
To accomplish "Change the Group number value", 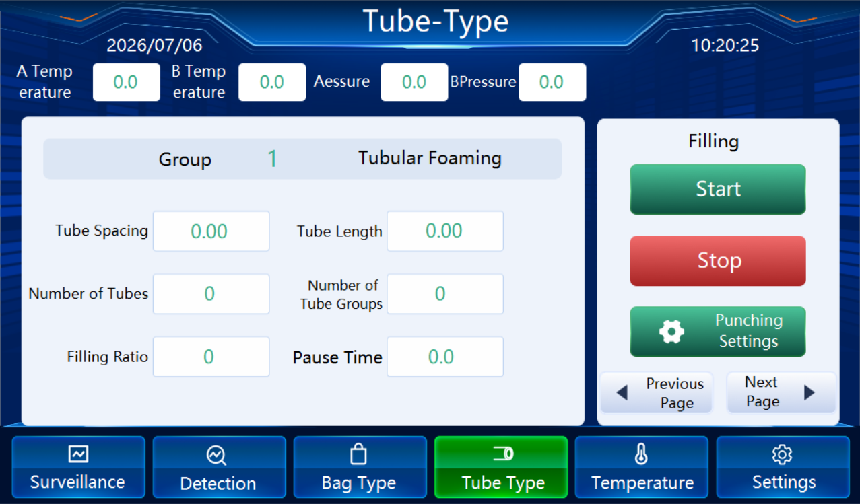I will tap(272, 159).
